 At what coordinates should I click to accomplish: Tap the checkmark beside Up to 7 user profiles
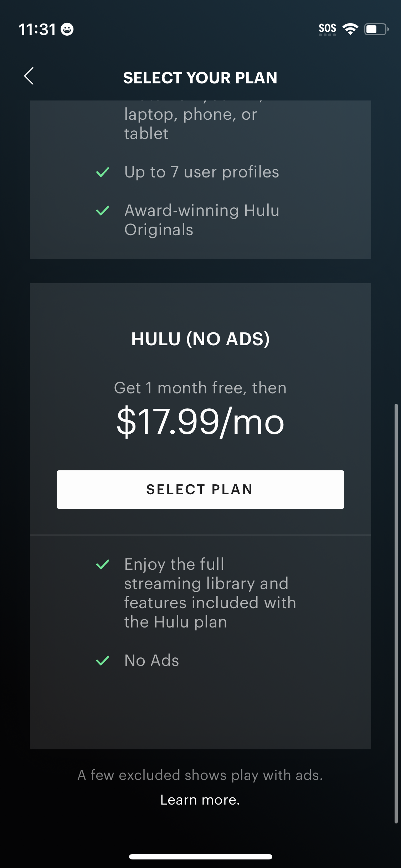[103, 171]
